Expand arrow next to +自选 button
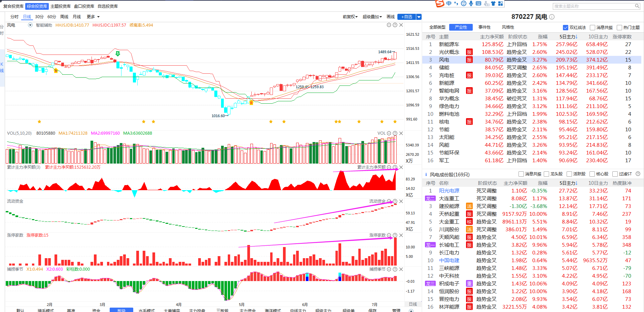The height and width of the screenshot is (312, 644). [419, 17]
